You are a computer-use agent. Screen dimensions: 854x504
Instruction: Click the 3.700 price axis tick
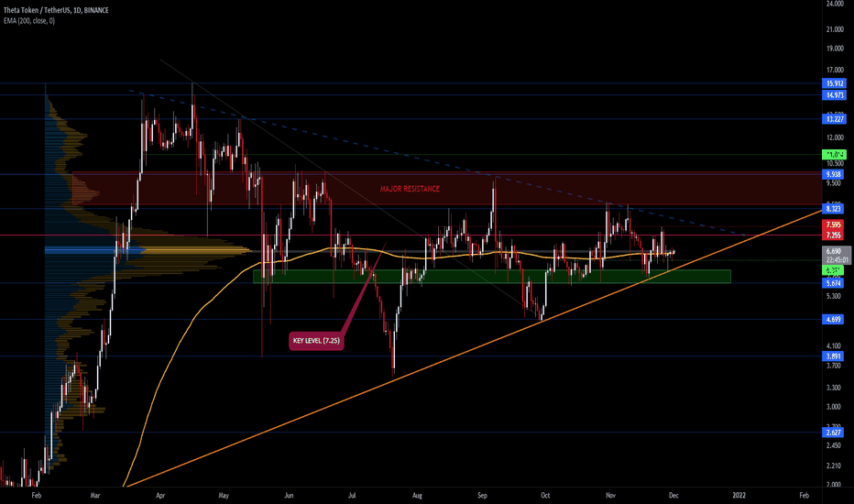pos(834,366)
